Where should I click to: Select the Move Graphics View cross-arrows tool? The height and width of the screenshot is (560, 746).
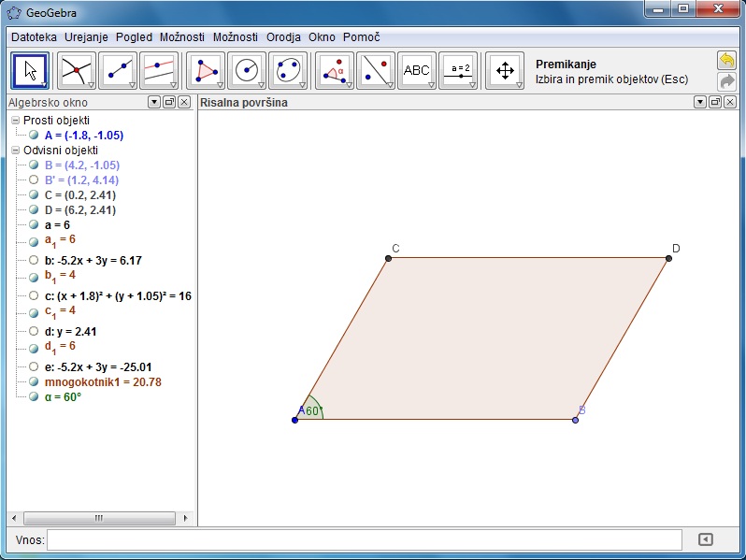point(505,70)
